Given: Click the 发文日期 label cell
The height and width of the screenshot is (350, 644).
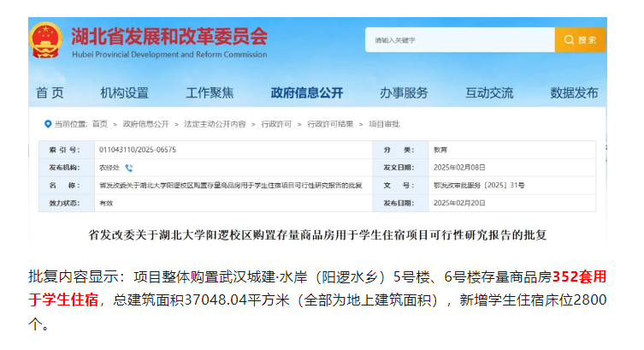Looking at the screenshot, I should pos(400,168).
